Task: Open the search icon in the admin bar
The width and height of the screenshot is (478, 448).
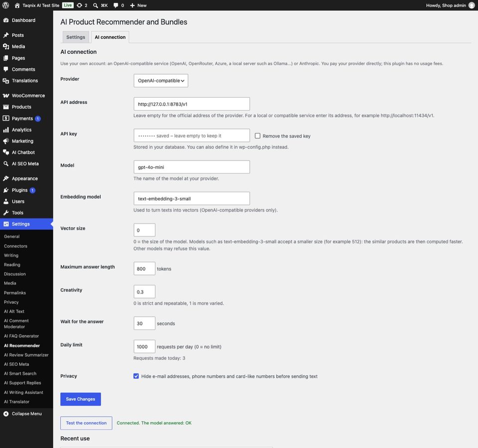Action: [x=95, y=5]
